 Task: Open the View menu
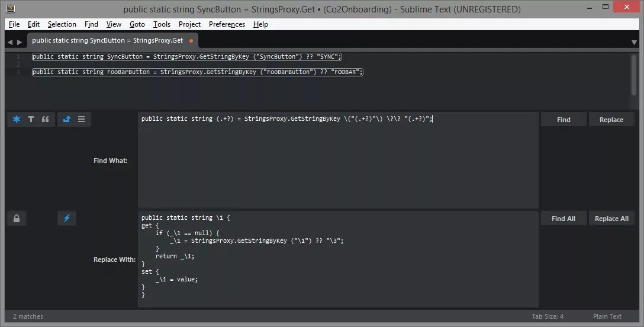click(114, 24)
